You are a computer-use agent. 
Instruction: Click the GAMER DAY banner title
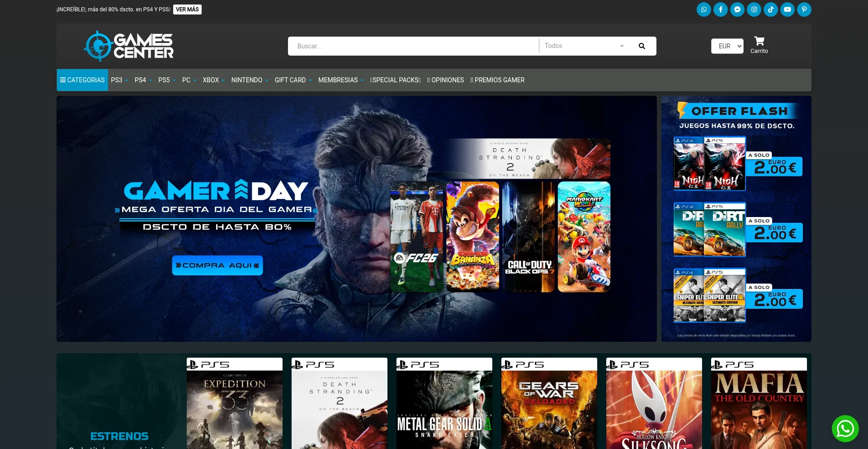click(x=216, y=190)
